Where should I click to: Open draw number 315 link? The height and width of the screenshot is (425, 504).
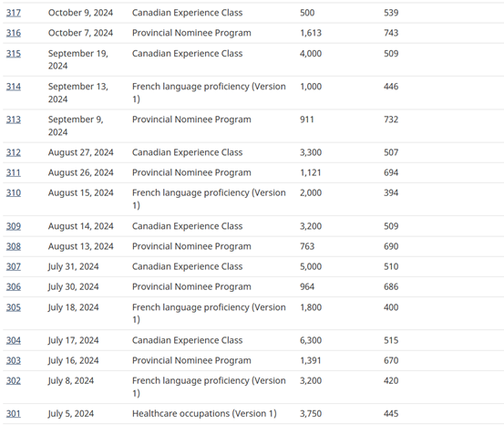pos(14,54)
